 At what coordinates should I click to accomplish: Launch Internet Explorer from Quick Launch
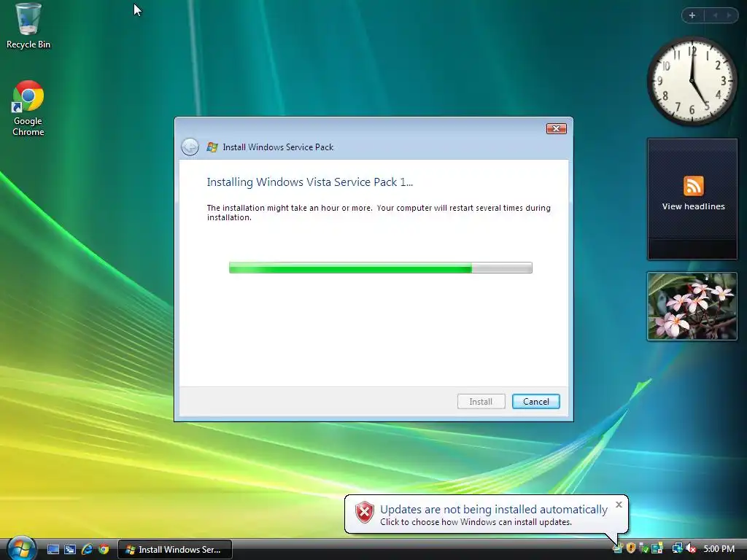pos(87,549)
